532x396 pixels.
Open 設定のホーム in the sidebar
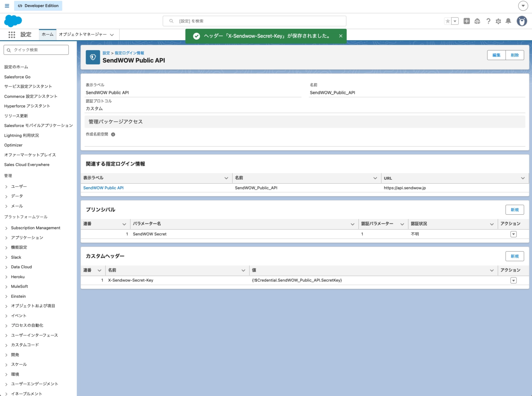click(x=16, y=67)
